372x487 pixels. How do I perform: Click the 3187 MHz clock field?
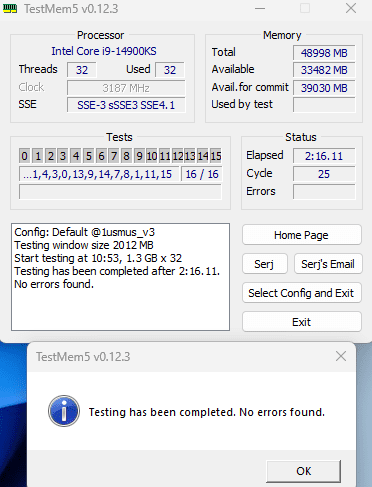(126, 88)
